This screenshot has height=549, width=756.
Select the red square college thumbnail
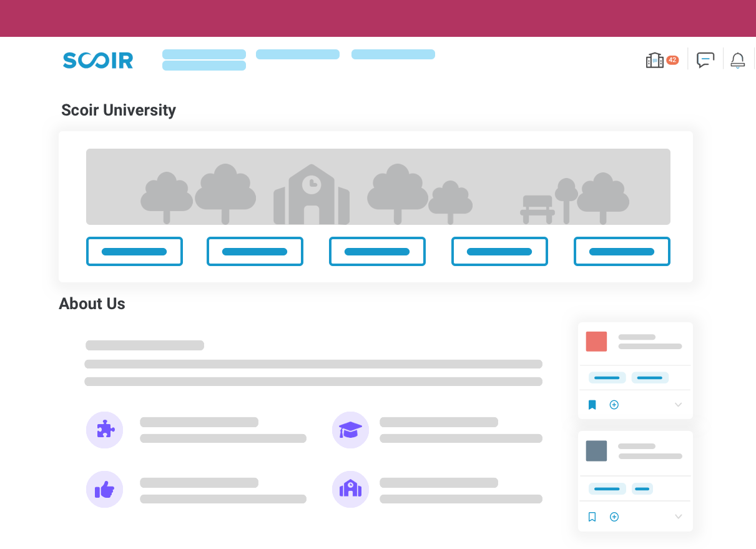coord(596,342)
